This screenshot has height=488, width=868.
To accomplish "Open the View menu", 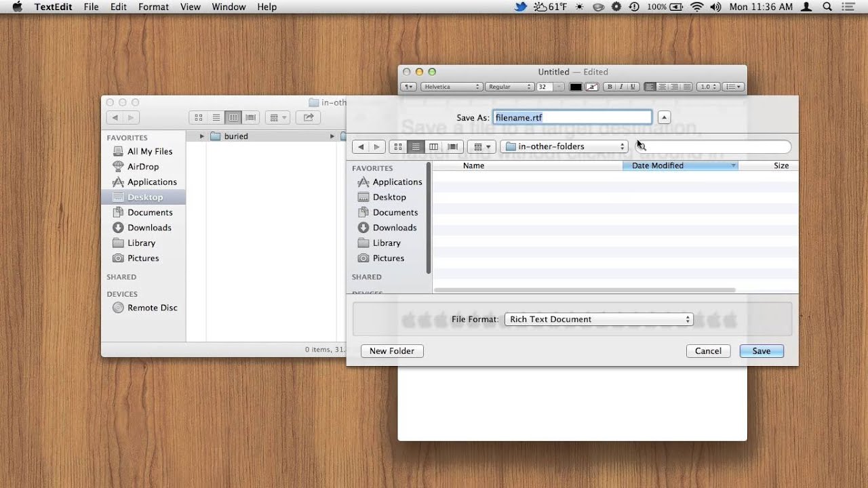I will coord(191,7).
